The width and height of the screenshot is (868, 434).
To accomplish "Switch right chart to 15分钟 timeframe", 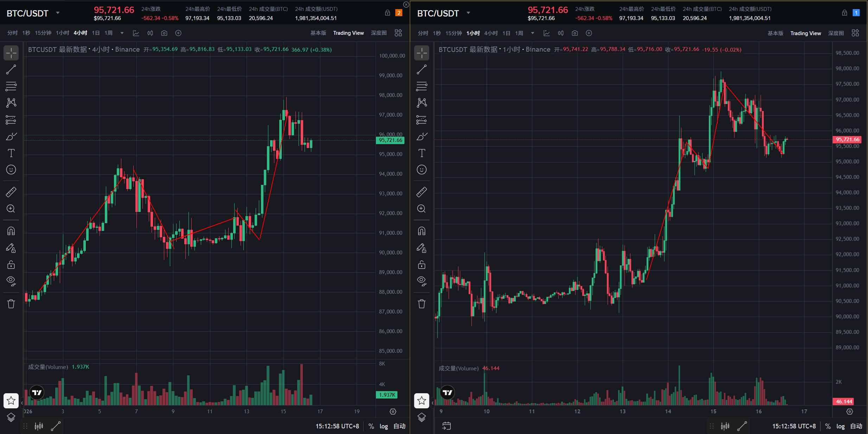I will click(x=453, y=33).
